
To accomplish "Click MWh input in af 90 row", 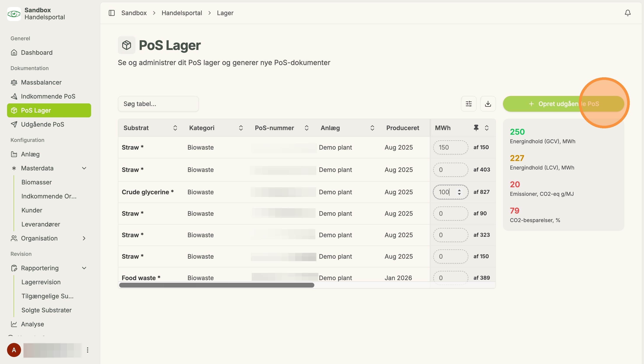I will click(x=451, y=214).
